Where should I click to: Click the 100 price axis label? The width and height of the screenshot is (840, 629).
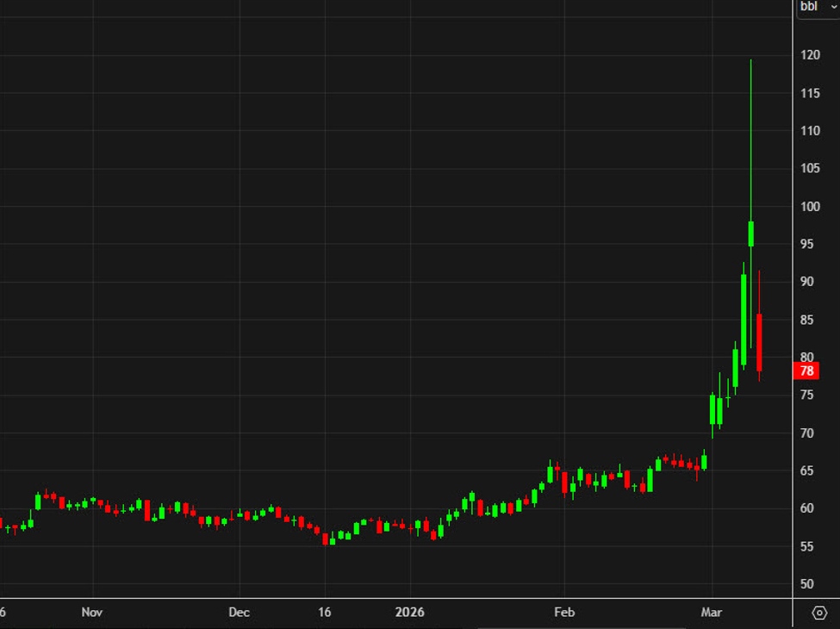tap(810, 206)
